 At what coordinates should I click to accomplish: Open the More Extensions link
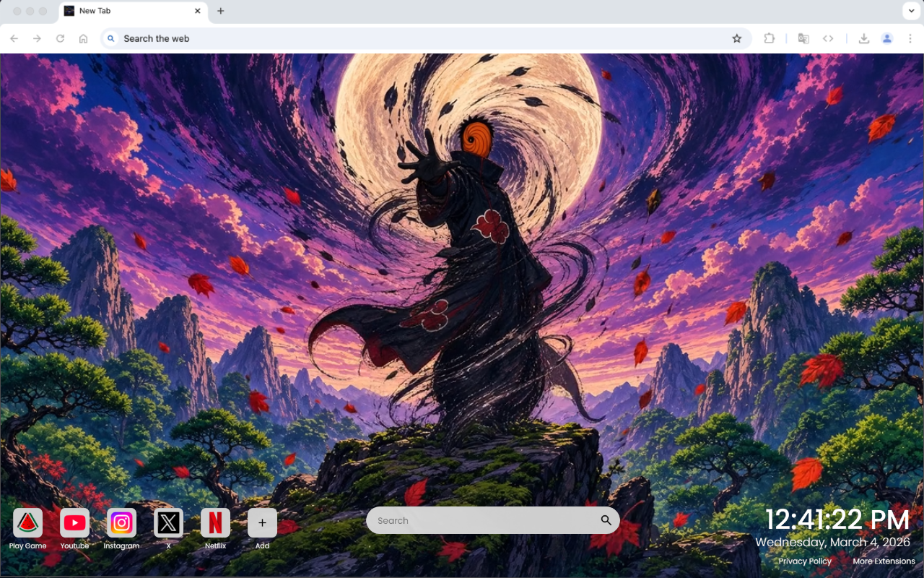[x=884, y=561]
